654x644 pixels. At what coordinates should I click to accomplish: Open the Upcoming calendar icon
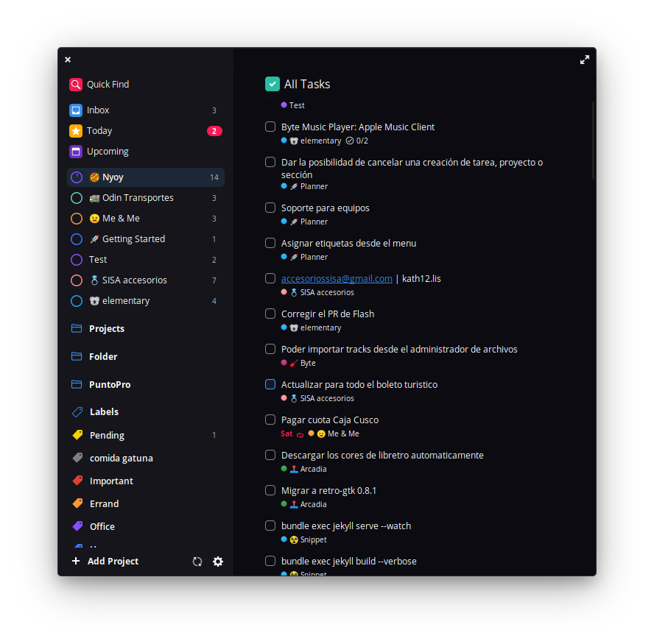coord(76,152)
